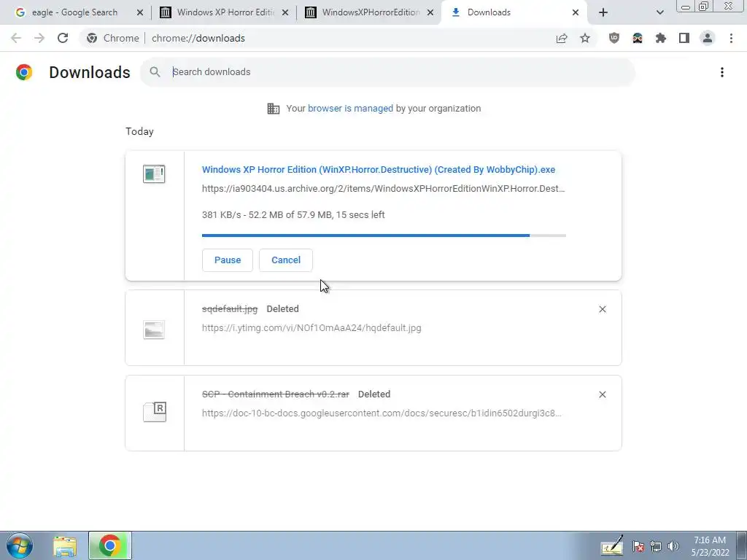Click the browser back arrow
Image resolution: width=747 pixels, height=560 pixels.
pos(16,38)
